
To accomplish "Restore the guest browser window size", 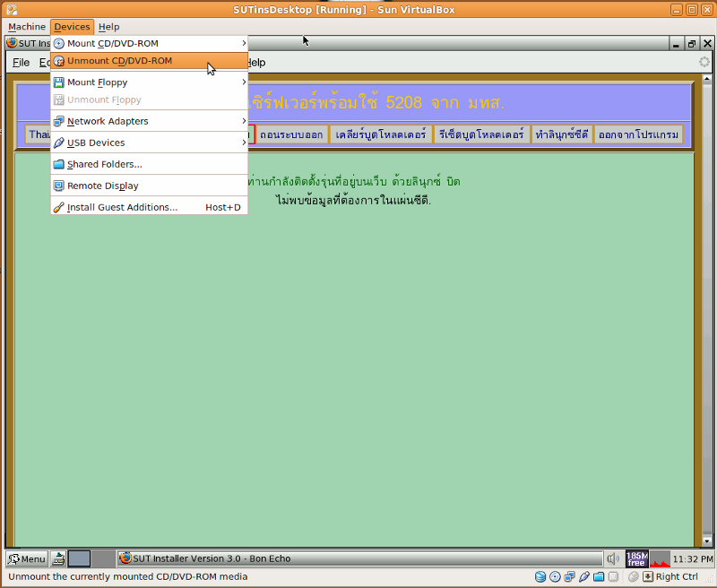I will tap(691, 43).
